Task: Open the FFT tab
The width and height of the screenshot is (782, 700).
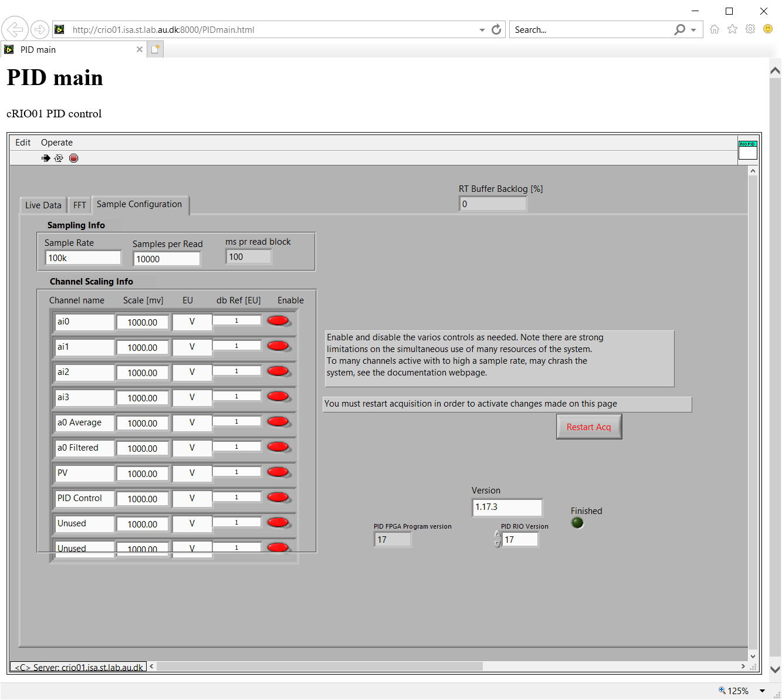Action: tap(80, 205)
